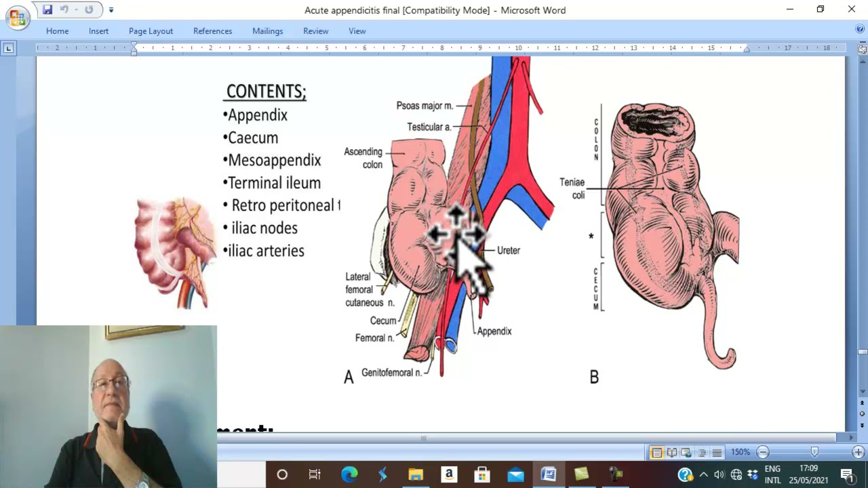Switch to Word window on taskbar
The width and height of the screenshot is (868, 488).
point(549,474)
